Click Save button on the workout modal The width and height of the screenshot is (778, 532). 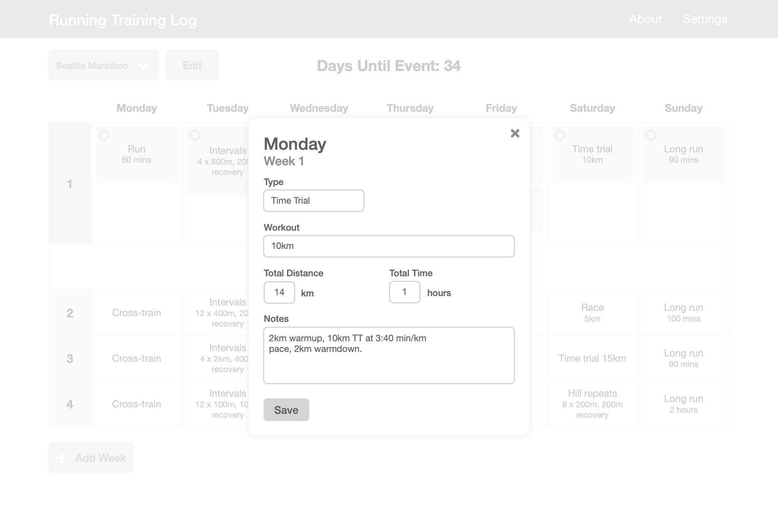[x=286, y=410]
